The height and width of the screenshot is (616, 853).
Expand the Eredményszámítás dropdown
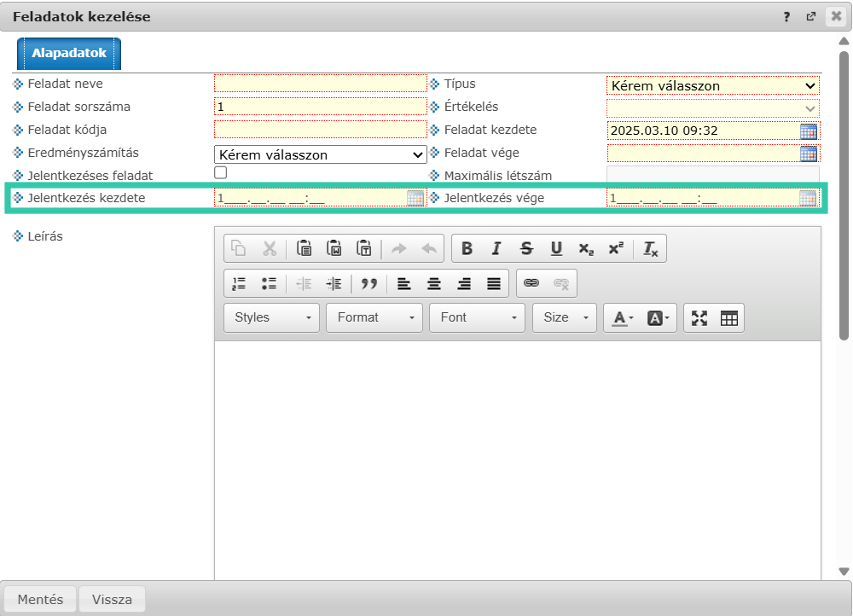pos(320,154)
